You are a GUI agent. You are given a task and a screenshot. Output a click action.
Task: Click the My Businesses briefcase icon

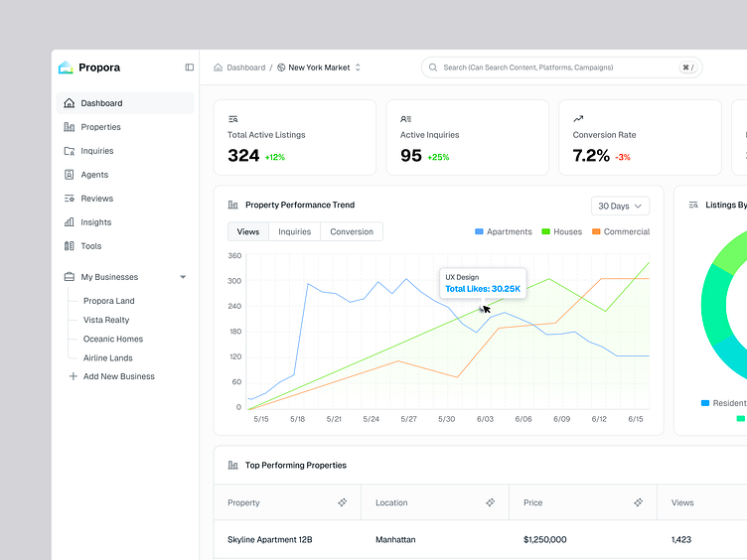[x=70, y=277]
